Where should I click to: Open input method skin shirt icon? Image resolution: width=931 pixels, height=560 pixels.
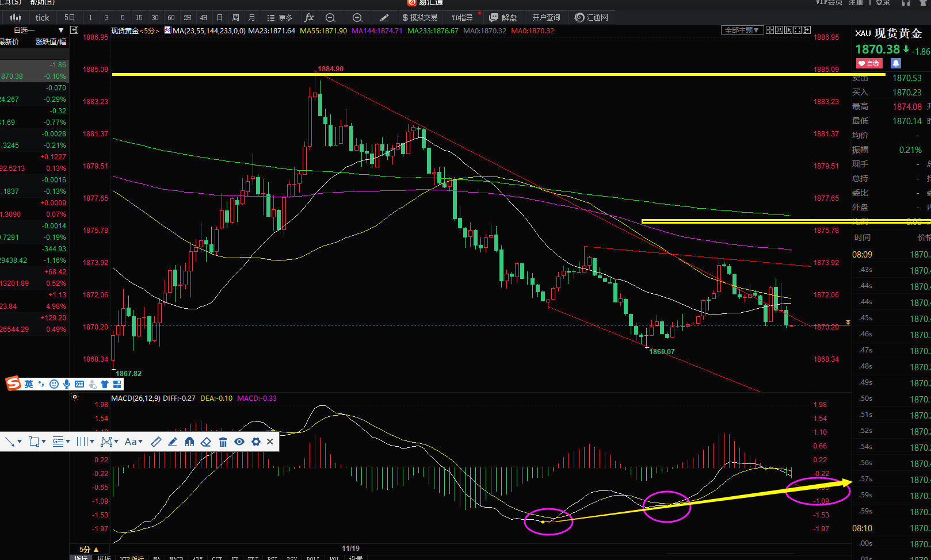point(105,384)
